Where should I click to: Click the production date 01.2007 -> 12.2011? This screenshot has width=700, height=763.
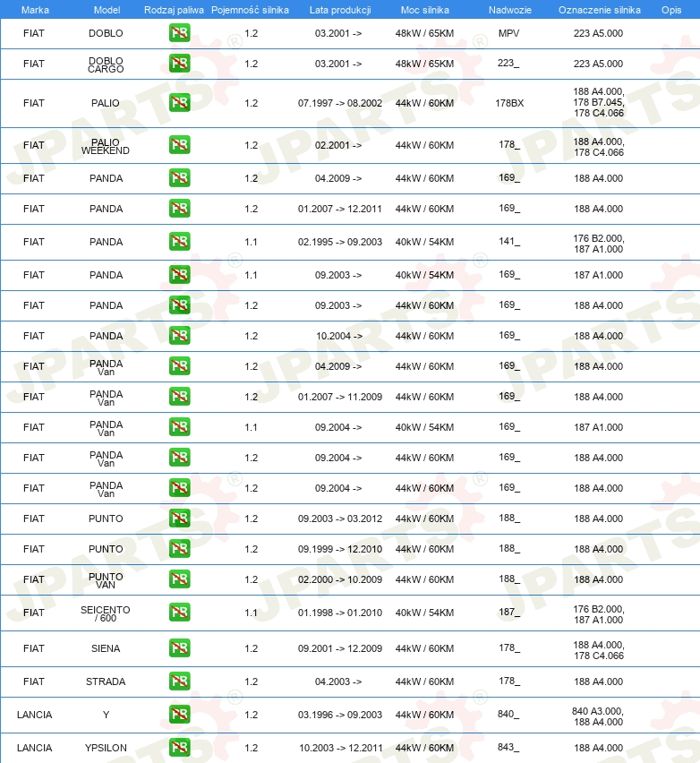point(340,209)
